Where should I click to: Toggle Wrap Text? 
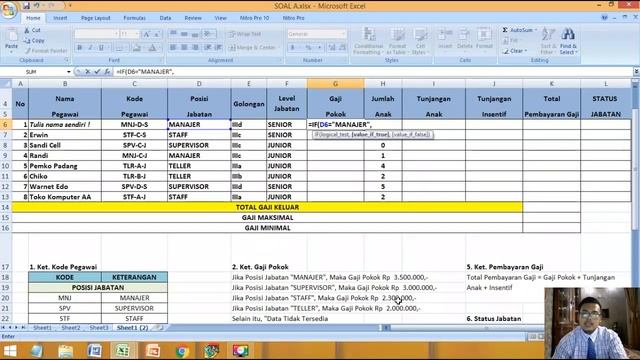point(244,34)
